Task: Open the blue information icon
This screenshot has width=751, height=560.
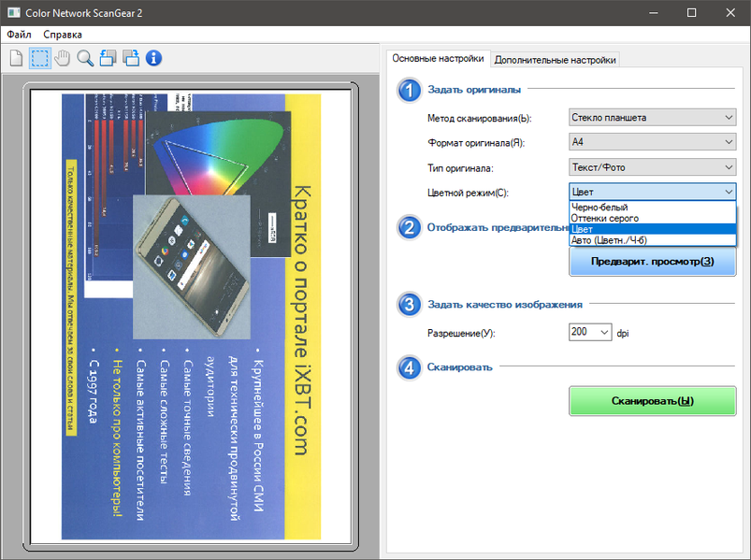Action: (153, 58)
